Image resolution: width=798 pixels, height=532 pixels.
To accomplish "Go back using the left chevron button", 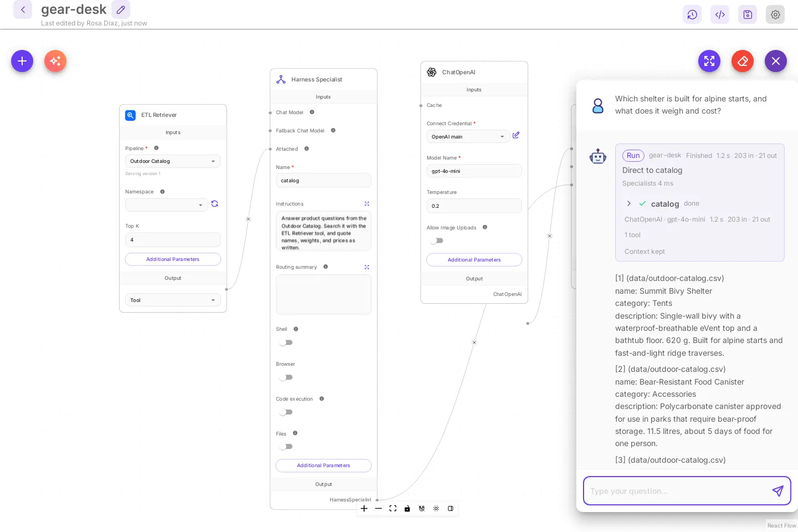I will pos(23,9).
